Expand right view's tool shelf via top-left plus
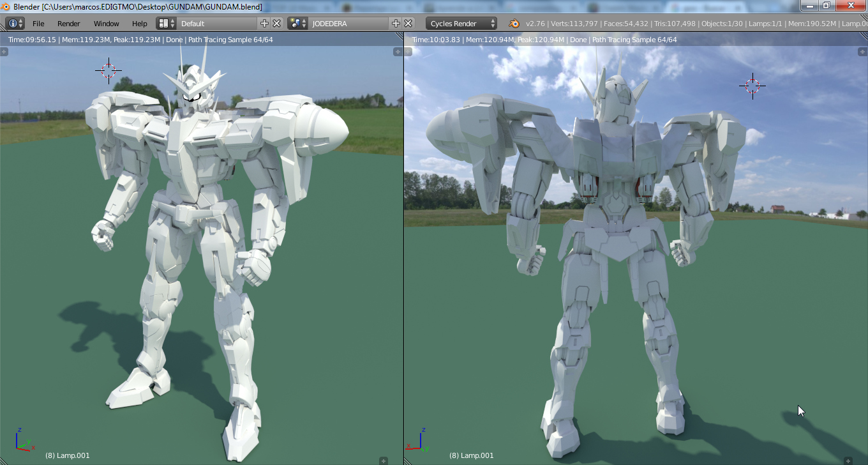Image resolution: width=868 pixels, height=465 pixels. click(408, 51)
